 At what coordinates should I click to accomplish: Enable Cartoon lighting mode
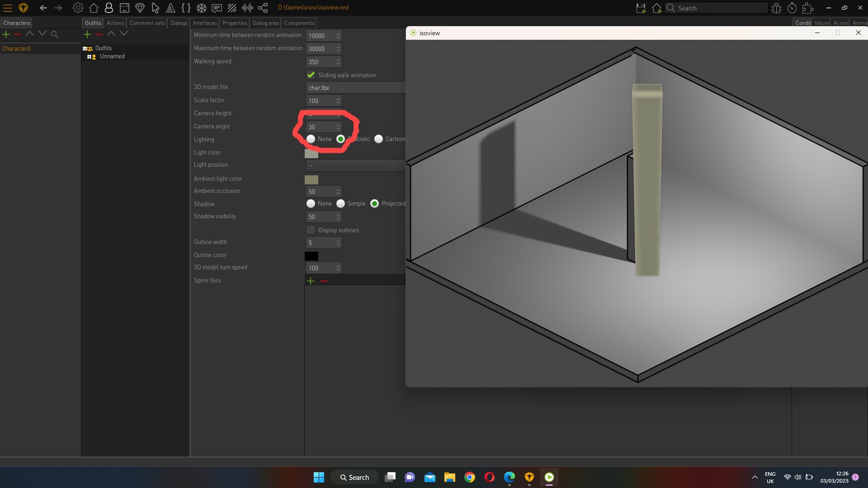[378, 139]
